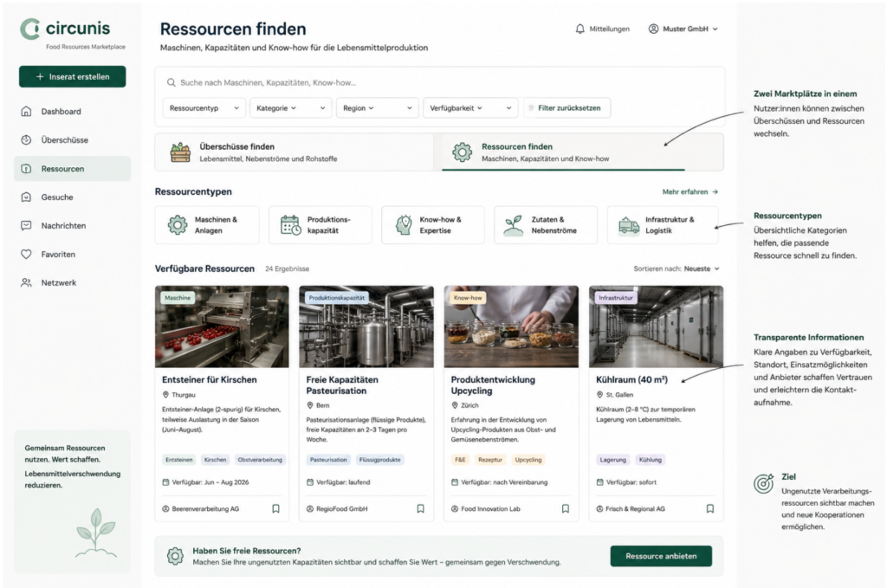
Task: Click the search field for Maschinen, Kapazitäten
Action: click(439, 82)
